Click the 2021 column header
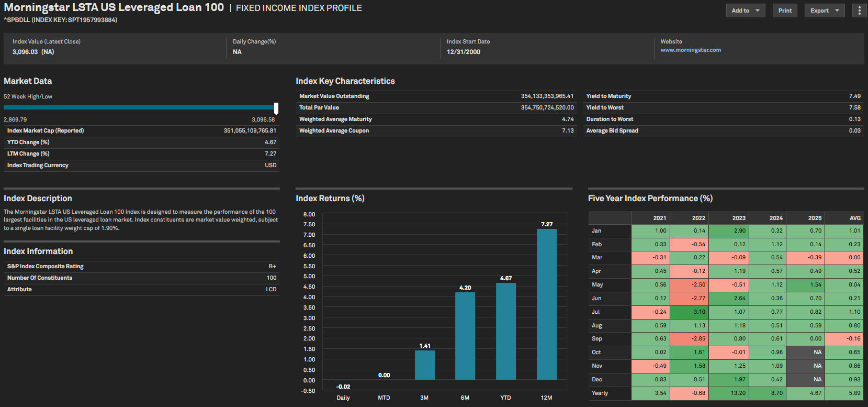 click(x=650, y=218)
